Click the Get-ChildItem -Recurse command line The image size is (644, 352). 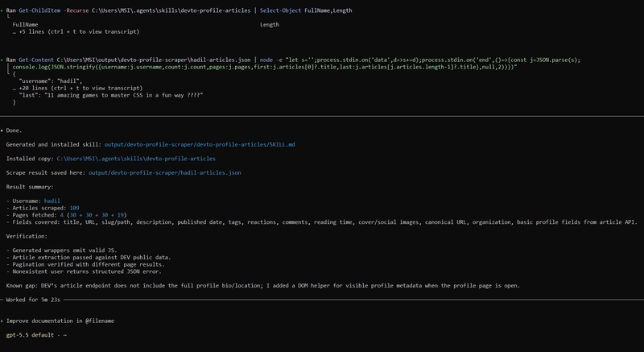[x=179, y=10]
